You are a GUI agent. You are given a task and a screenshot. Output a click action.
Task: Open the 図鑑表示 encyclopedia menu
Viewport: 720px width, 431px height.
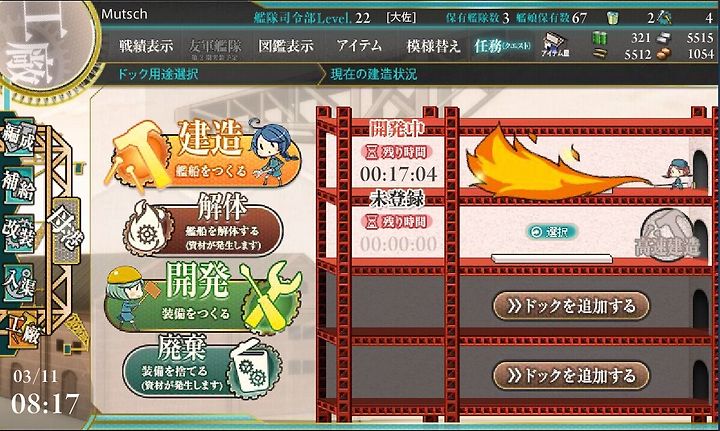[x=286, y=45]
